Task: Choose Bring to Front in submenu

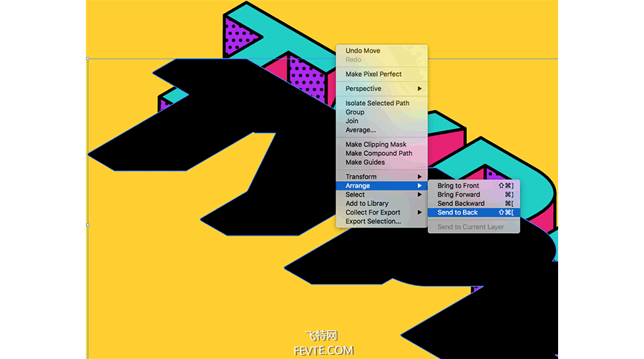Action: point(474,186)
